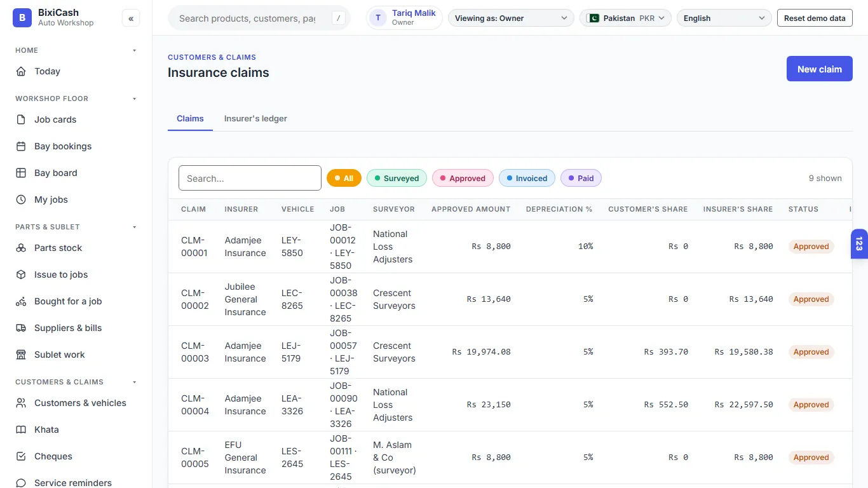Click the DEPRECIATION % column header
Screen dimensions: 868x488
[x=559, y=209]
